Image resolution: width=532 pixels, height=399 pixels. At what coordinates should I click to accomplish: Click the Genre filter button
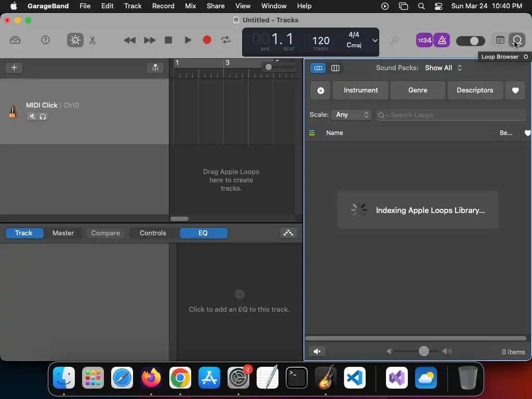[x=418, y=90]
